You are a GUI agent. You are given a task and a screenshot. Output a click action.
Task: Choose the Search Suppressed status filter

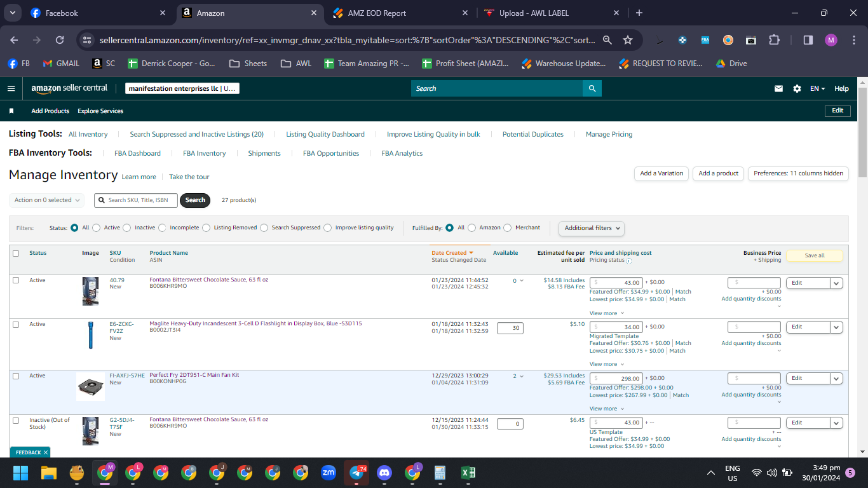(x=264, y=227)
